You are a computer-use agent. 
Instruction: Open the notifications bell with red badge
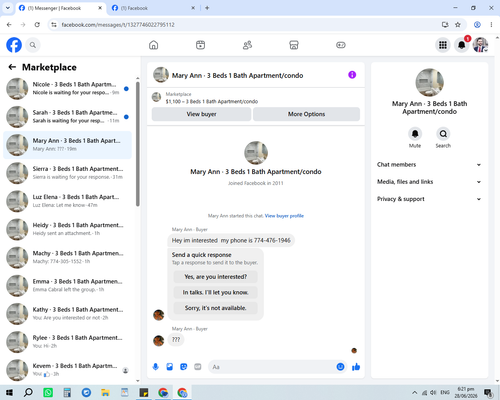pyautogui.click(x=462, y=45)
